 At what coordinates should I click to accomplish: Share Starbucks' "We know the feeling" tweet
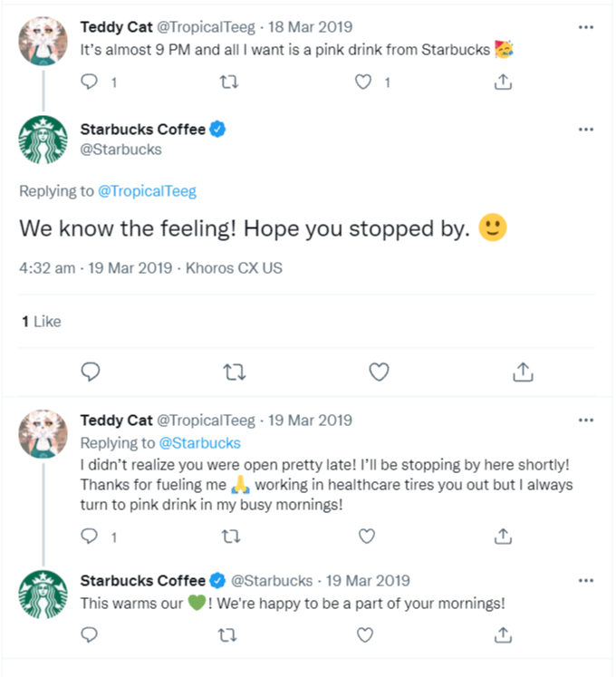pyautogui.click(x=523, y=372)
